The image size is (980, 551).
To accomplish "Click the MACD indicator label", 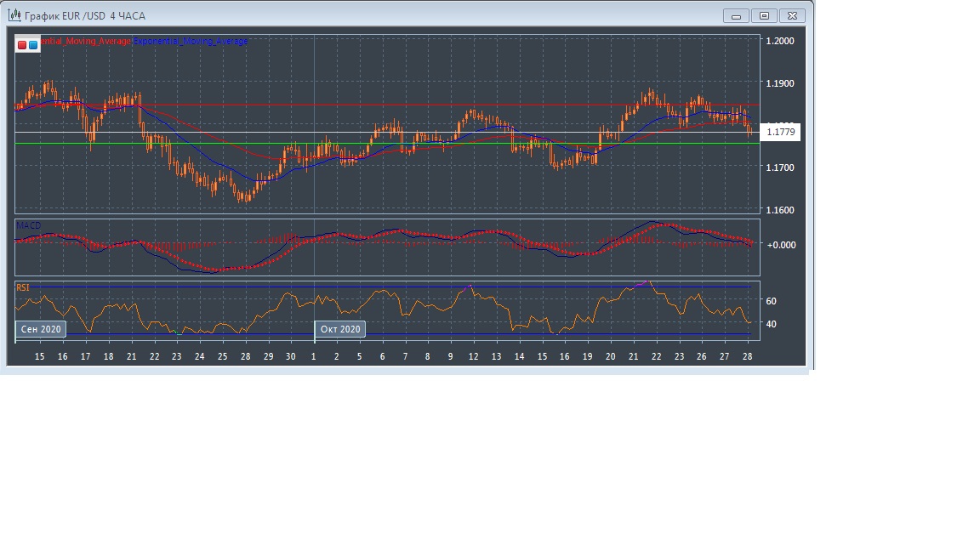I will 29,225.
